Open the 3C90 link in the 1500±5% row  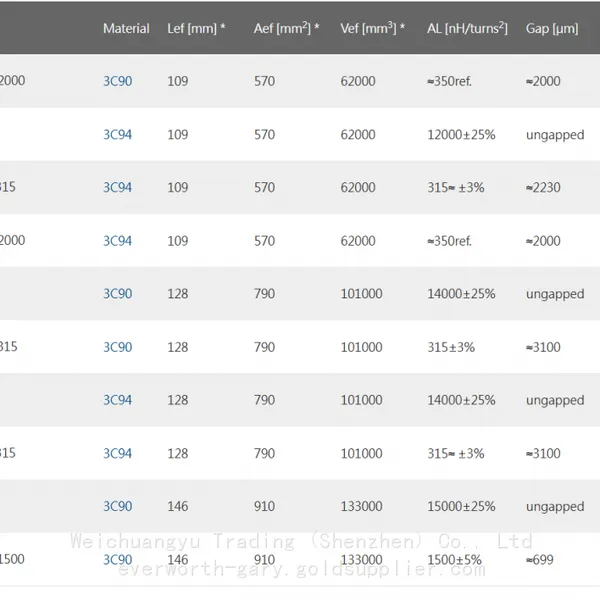click(117, 560)
